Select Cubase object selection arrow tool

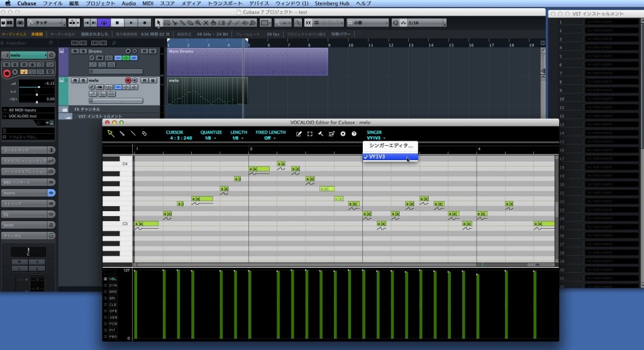pyautogui.click(x=158, y=23)
